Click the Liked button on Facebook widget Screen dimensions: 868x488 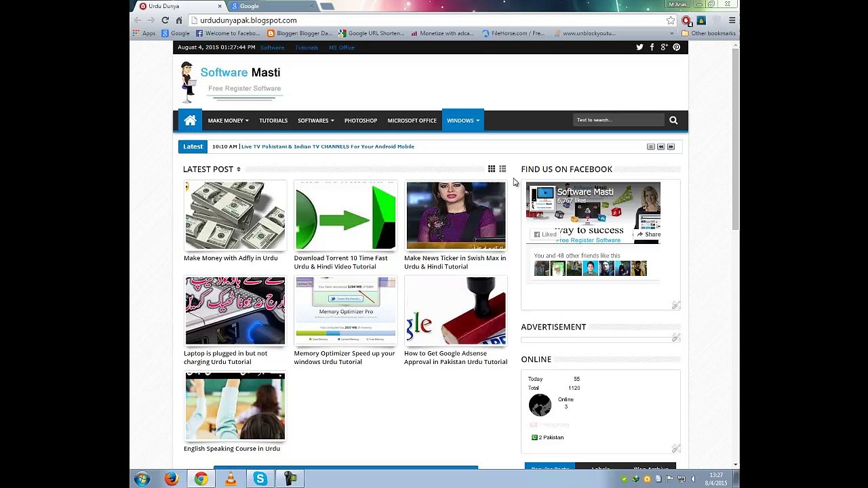pos(545,235)
